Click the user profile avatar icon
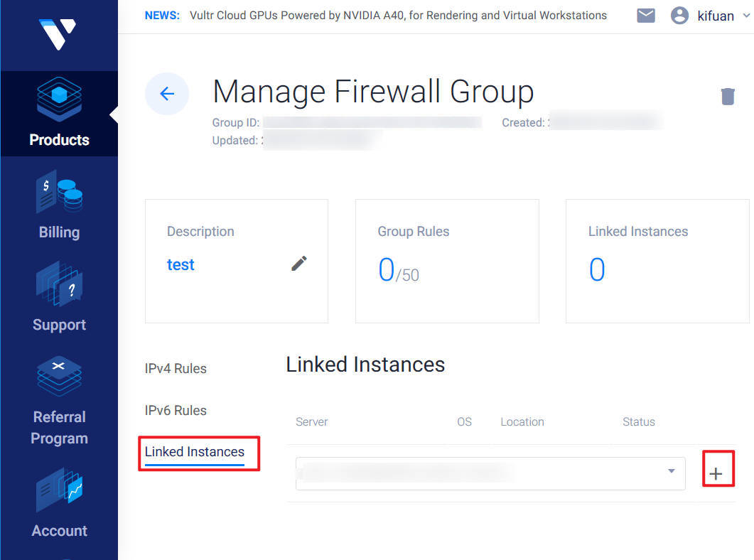 coord(679,15)
